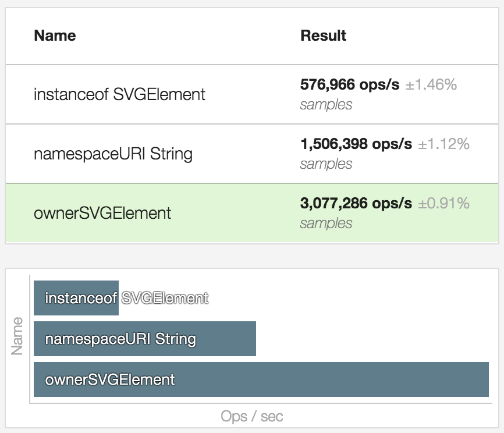Select the ownerSVGElement table row name
The height and width of the screenshot is (433, 504).
tap(102, 213)
